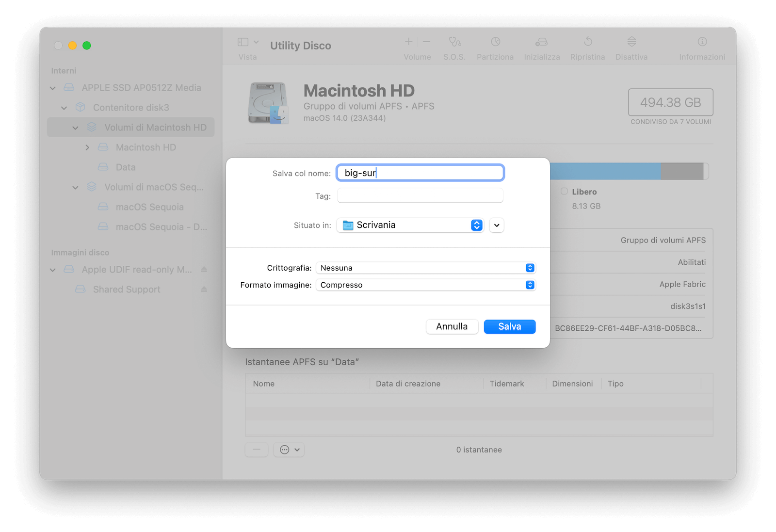Viewport: 776px width, 532px height.
Task: Run S.O.S. first aid tool
Action: 454,42
